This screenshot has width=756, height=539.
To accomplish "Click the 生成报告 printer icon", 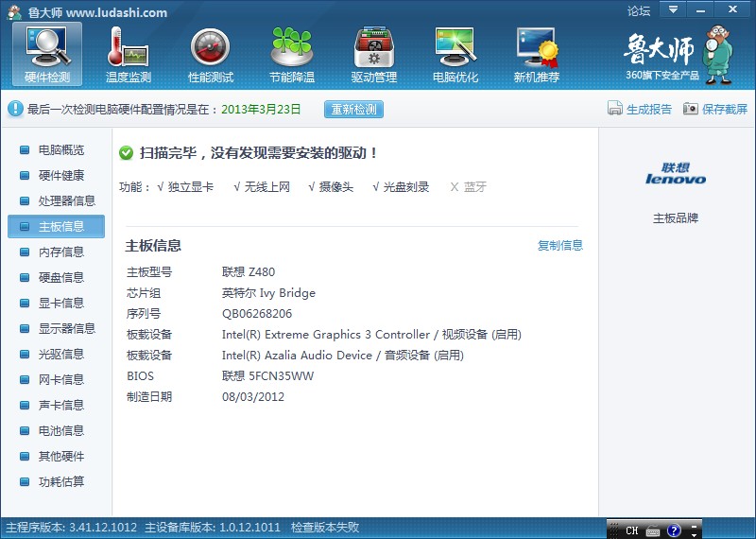I will coord(615,109).
